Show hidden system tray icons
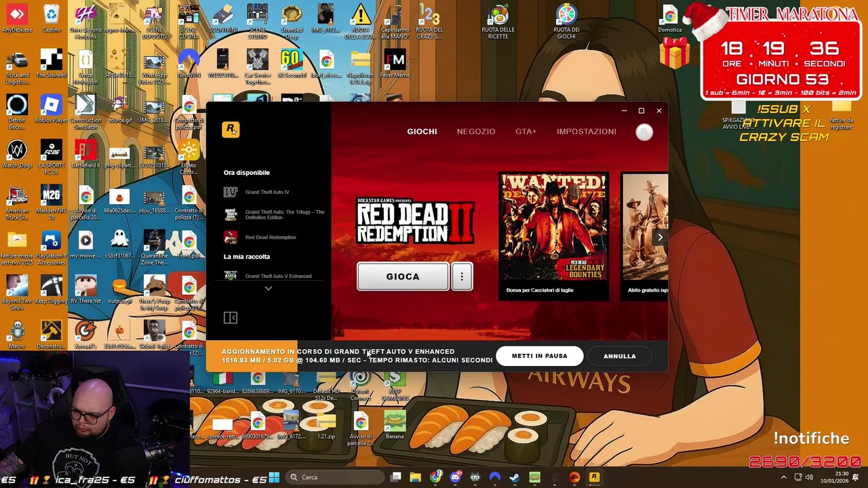 784,477
